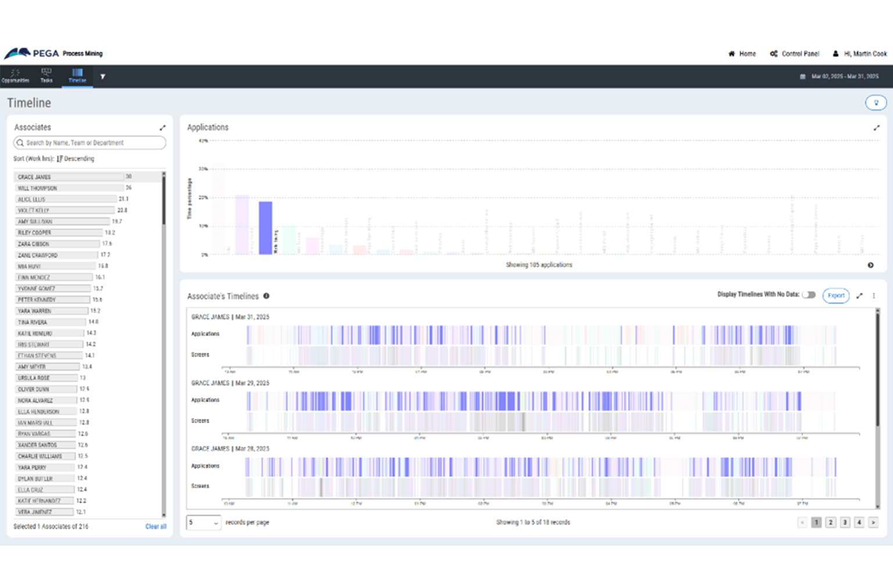Open the Opportunities view icon
Viewport: 893px width, 588px height.
pos(15,73)
